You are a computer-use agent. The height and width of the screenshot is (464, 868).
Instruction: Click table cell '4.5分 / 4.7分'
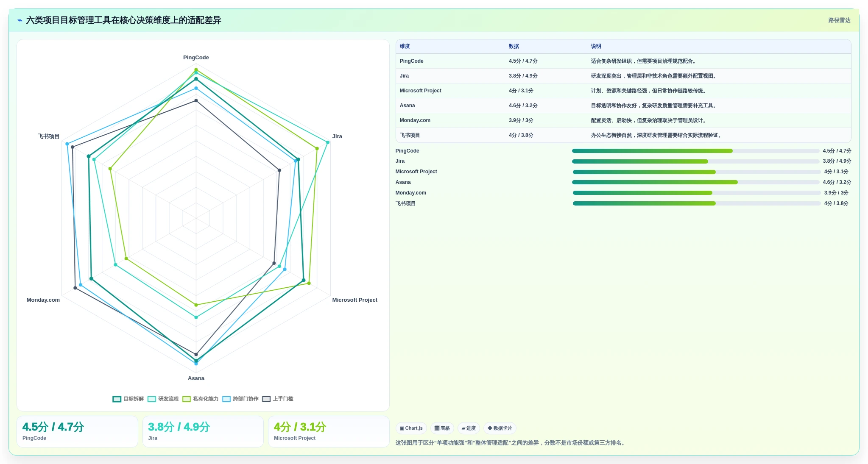tap(523, 61)
